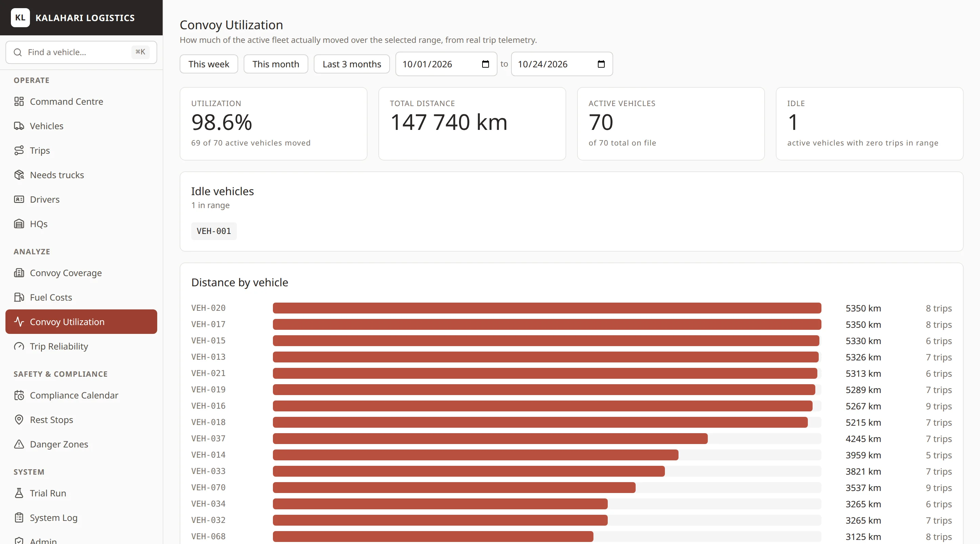The width and height of the screenshot is (980, 544).
Task: Focus the Find a vehicle search
Action: [x=81, y=52]
